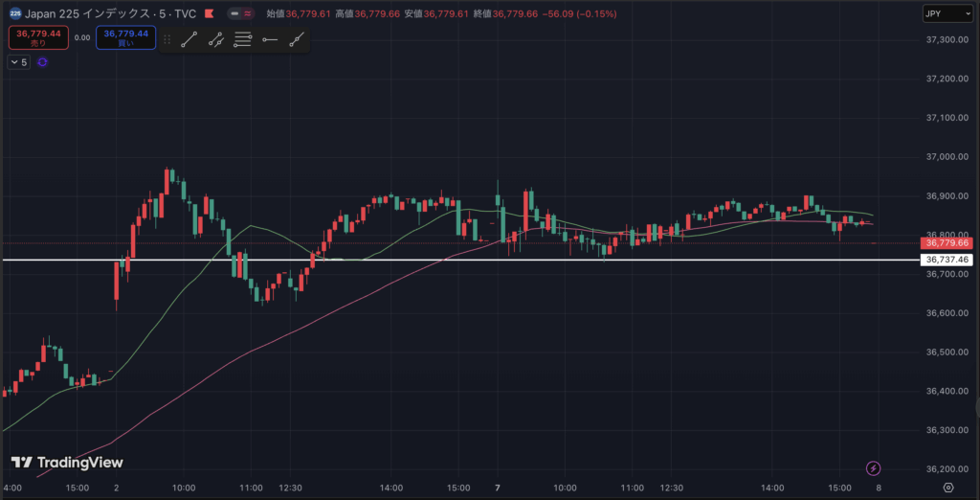Click the 36,600.00 price axis label
The image size is (980, 500).
tap(946, 313)
